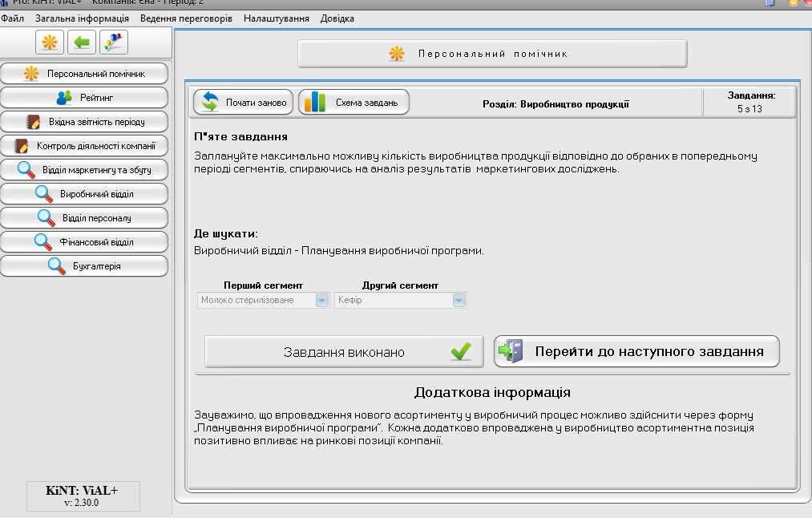This screenshot has width=812, height=518.
Task: Click the KiNT: ViAL+ version box
Action: 83,496
